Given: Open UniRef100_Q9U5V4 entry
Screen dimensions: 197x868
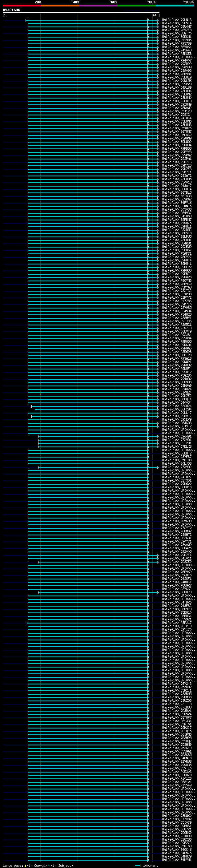Looking at the screenshot, I should coord(176,714).
